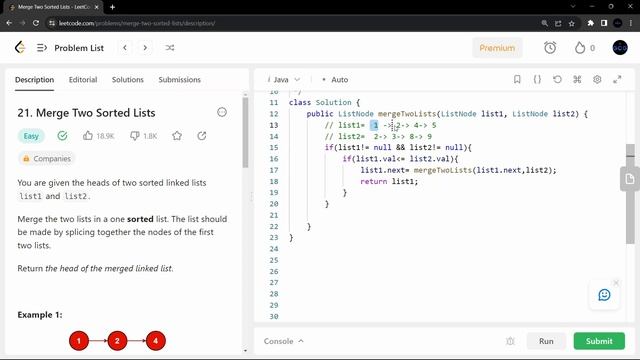The width and height of the screenshot is (640, 360).
Task: Open editor settings gear icon
Action: pyautogui.click(x=597, y=79)
